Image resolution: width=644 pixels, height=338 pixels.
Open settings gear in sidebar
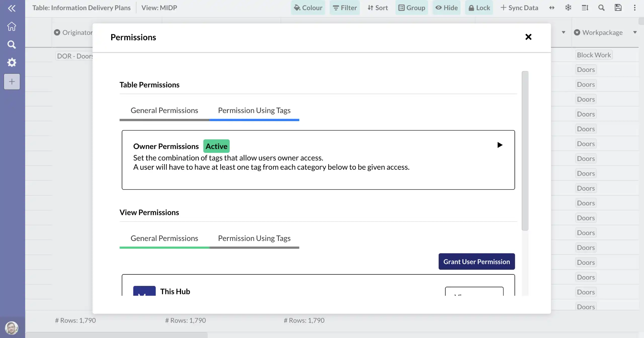coord(12,62)
